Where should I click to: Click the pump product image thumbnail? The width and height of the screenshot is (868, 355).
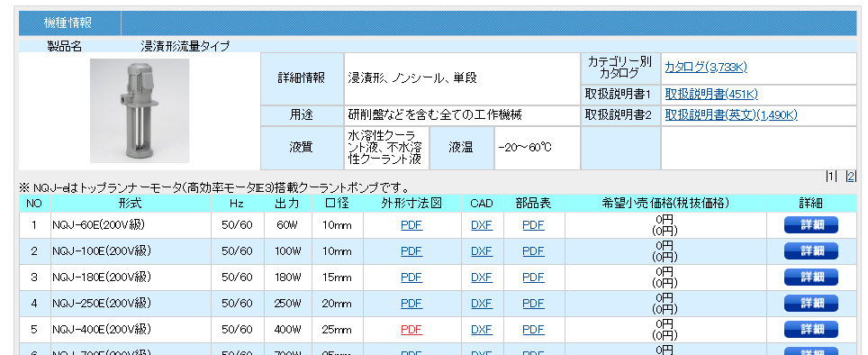(x=140, y=111)
